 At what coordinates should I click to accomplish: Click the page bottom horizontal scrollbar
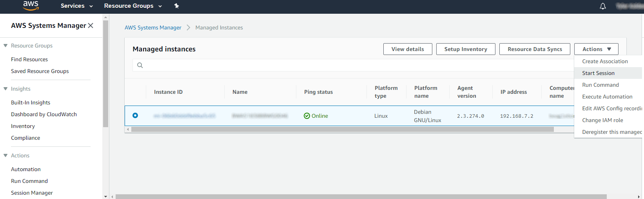(x=361, y=197)
